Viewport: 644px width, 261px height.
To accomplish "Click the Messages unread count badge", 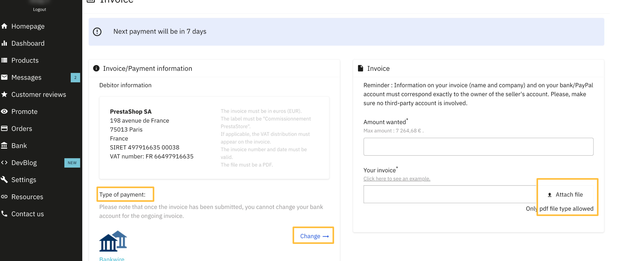I will tap(75, 77).
